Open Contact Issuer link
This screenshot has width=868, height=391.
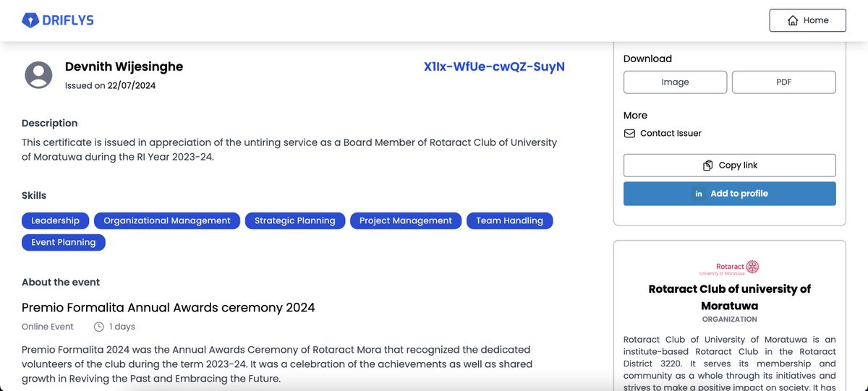[671, 134]
